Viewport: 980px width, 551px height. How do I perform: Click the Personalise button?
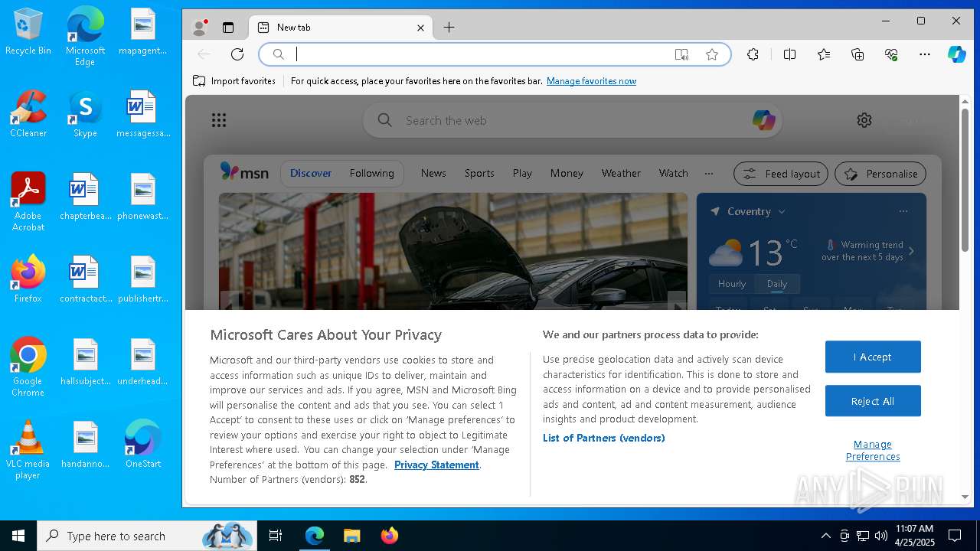(x=880, y=174)
